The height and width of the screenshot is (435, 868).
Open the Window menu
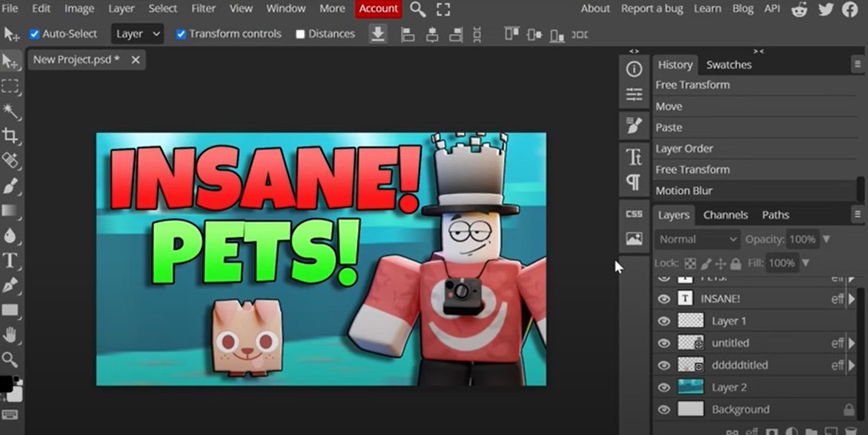(285, 8)
